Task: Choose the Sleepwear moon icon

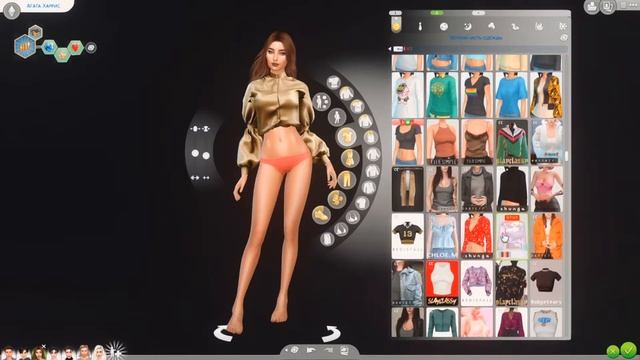Action: pos(468,27)
